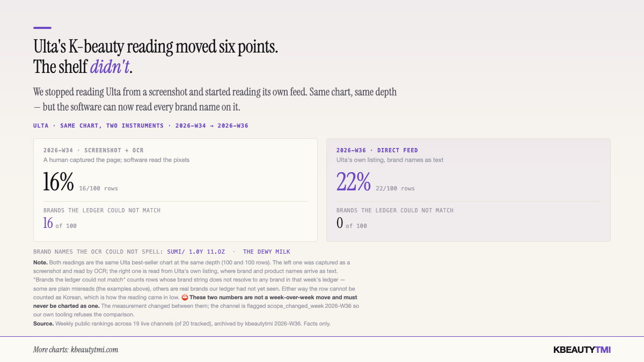Click the large 16% figure

pos(58,182)
